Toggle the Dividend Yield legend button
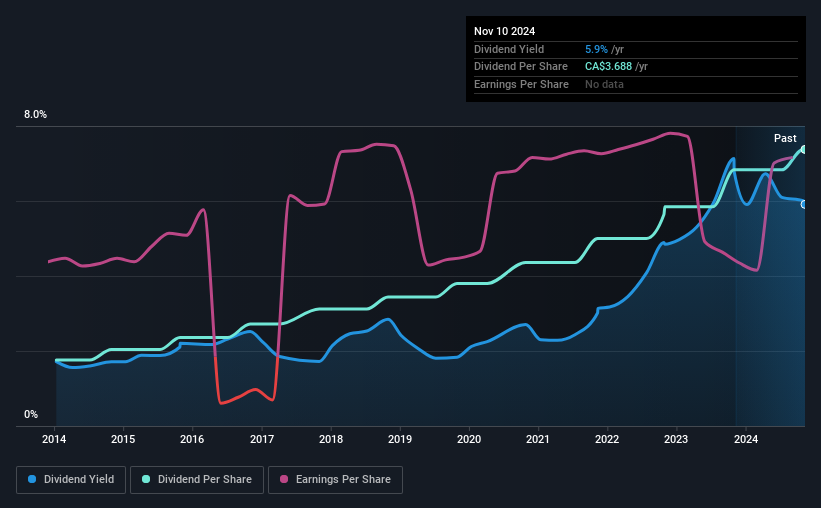This screenshot has width=821, height=508. click(x=71, y=479)
